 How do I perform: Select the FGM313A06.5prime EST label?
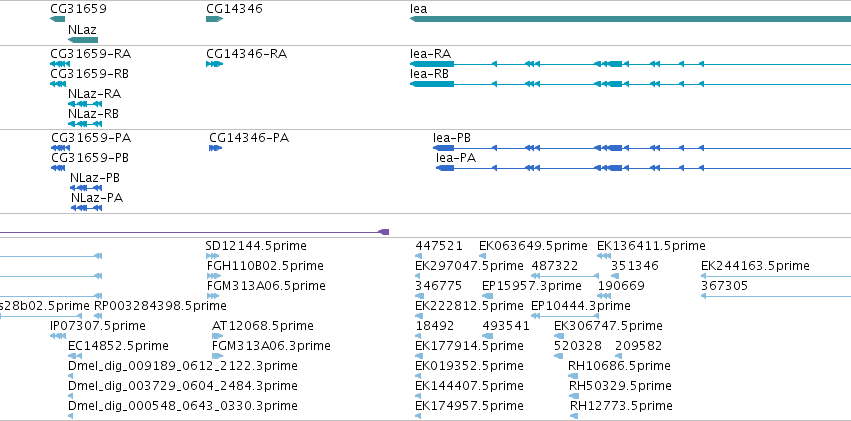(x=266, y=286)
